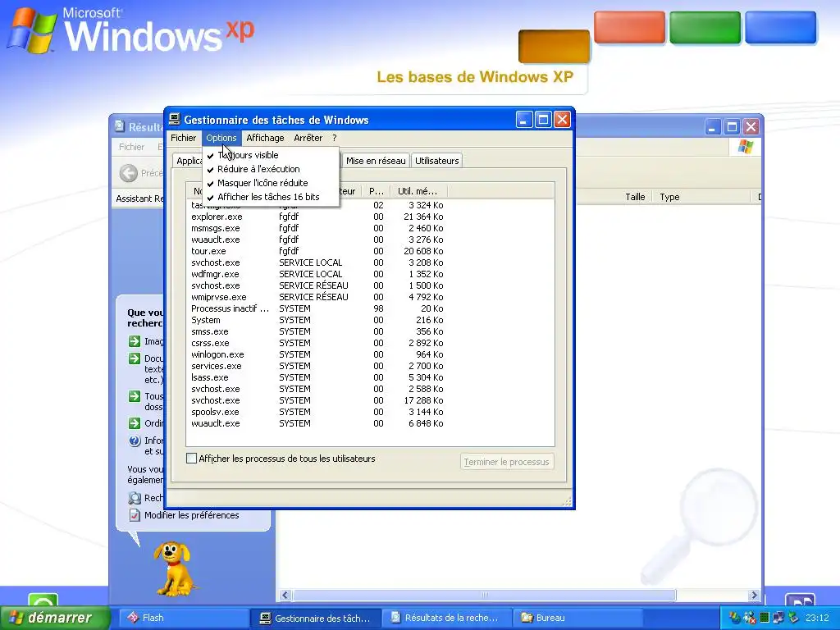Click the yellow search assistant dog
This screenshot has height=630, width=840.
point(174,568)
